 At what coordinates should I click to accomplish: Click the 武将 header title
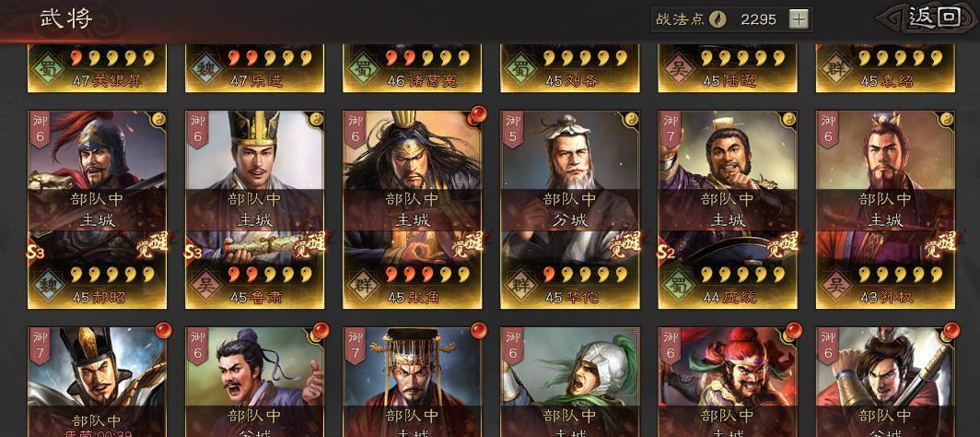66,18
